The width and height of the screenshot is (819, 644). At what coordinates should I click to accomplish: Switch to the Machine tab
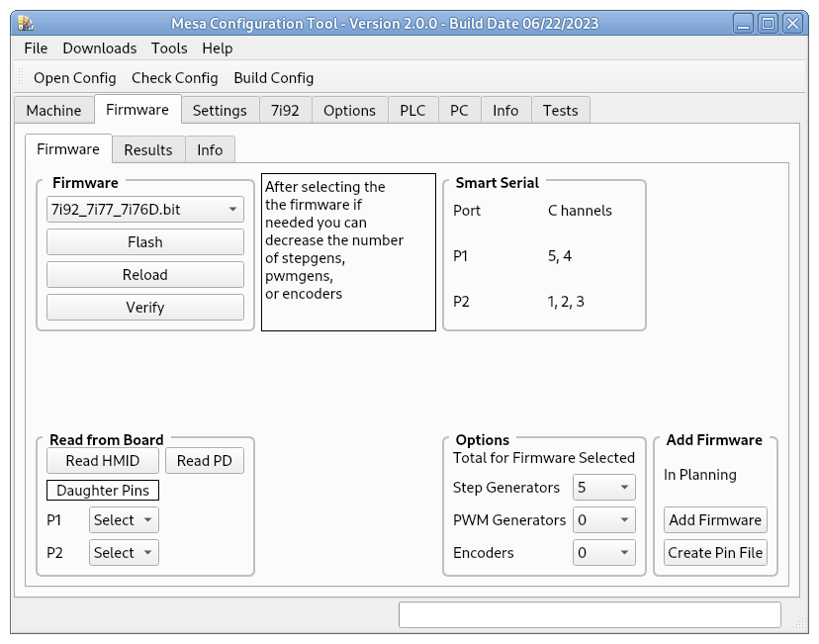click(x=53, y=110)
